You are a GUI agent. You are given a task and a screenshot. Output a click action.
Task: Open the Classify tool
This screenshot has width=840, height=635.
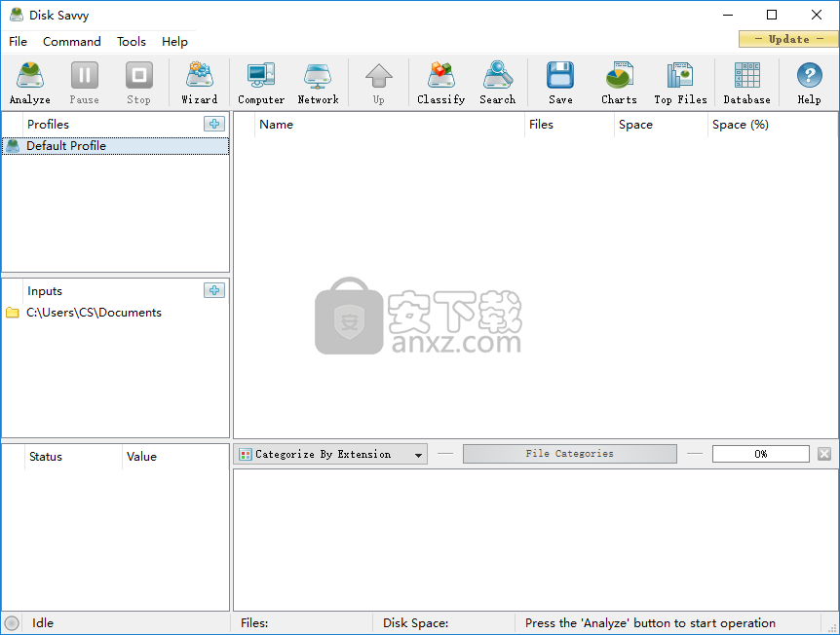point(440,83)
